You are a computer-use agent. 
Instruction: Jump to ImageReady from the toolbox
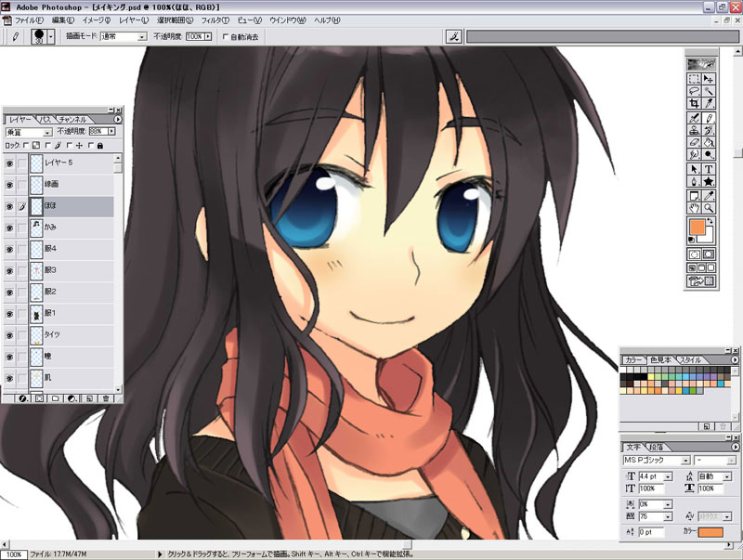pyautogui.click(x=701, y=282)
